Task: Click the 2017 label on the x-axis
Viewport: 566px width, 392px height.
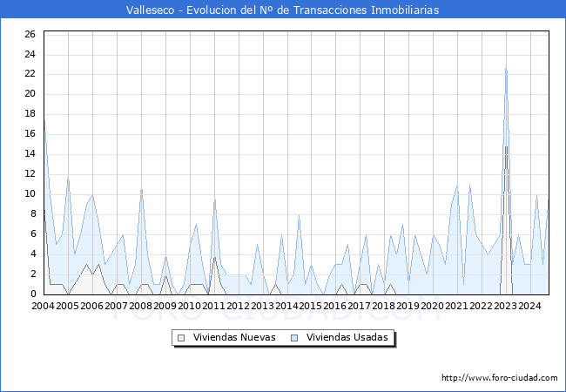Action: pyautogui.click(x=360, y=306)
